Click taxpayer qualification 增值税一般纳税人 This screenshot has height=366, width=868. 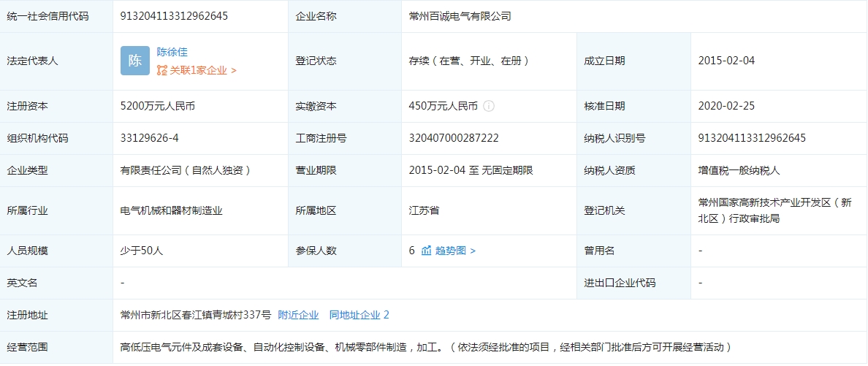pos(739,170)
